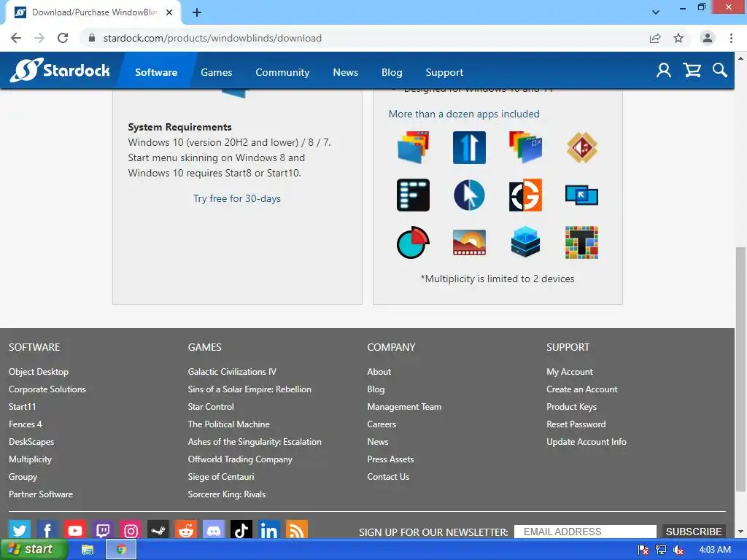Open Stardock's Reddit icon
This screenshot has height=560, width=747.
pos(186,530)
